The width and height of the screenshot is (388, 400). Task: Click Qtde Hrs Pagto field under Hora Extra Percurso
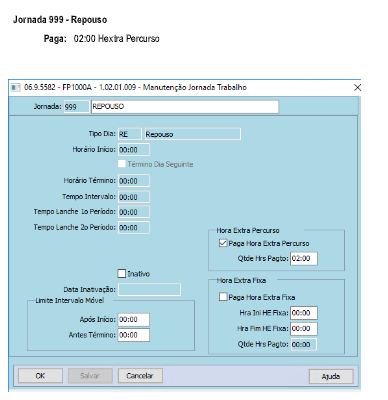[x=304, y=258]
